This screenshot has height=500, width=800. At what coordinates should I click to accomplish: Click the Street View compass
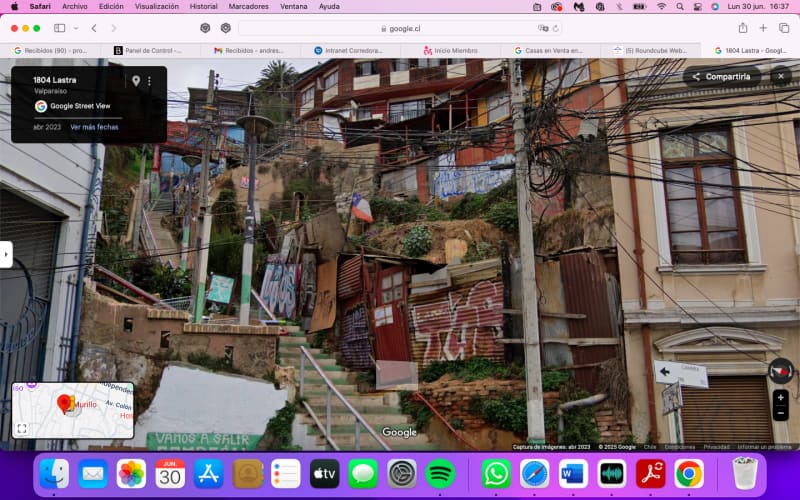coord(781,371)
